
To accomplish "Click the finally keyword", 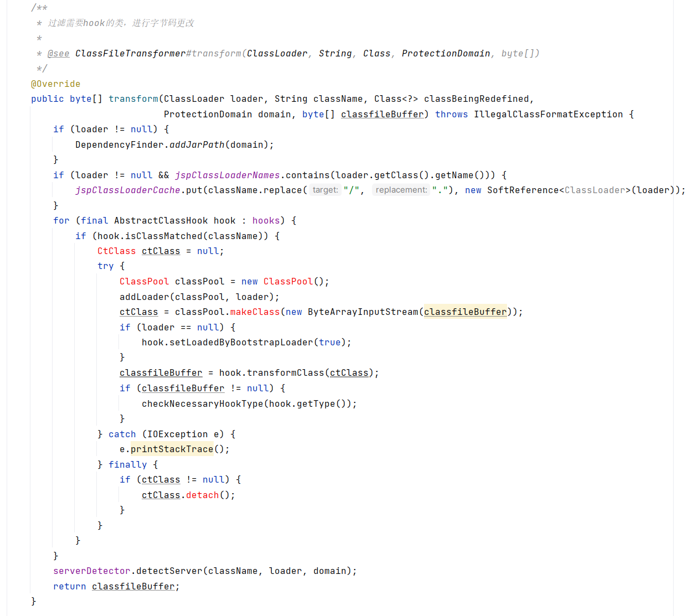I will pyautogui.click(x=128, y=464).
